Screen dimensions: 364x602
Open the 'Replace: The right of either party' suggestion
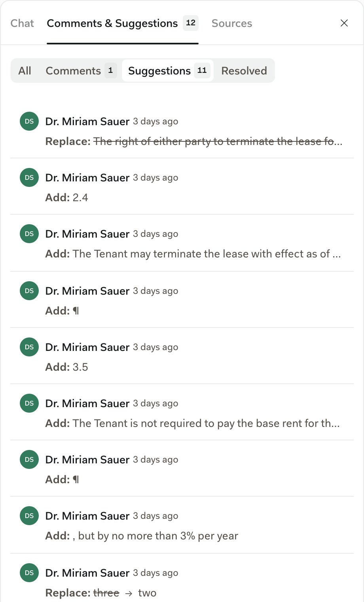(x=182, y=130)
